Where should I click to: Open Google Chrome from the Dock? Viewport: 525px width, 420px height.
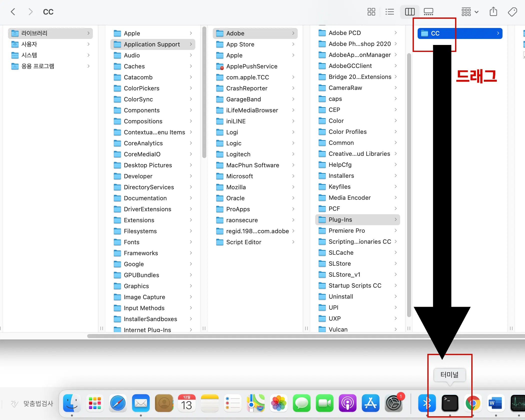[x=473, y=403]
